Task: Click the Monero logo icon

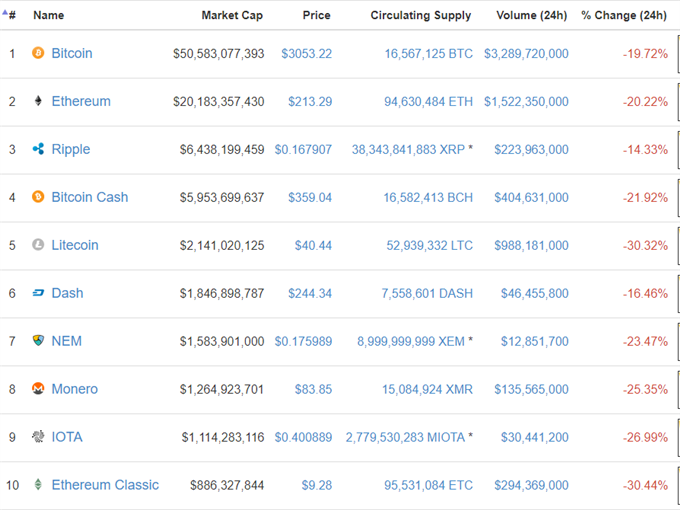Action: [38, 389]
